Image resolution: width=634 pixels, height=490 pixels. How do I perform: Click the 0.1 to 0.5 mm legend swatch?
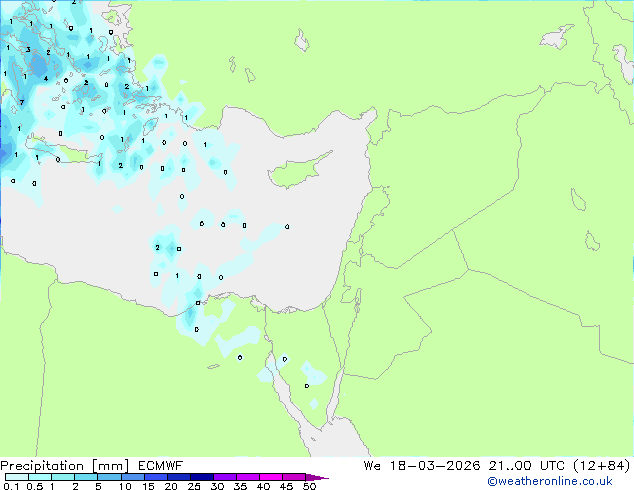pos(17,477)
